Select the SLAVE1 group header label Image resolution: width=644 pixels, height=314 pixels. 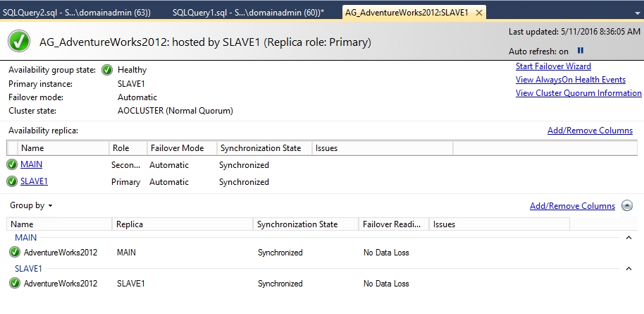tap(28, 269)
